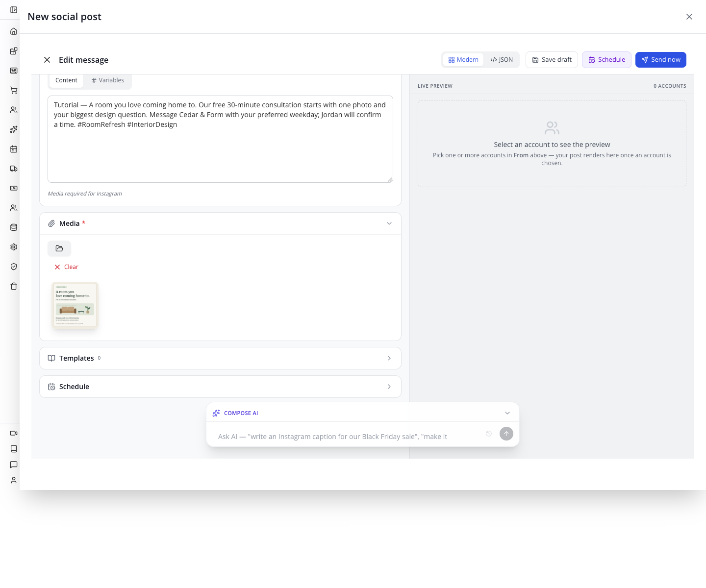Select the Content tab
Viewport: 706px width, 588px height.
click(x=66, y=80)
